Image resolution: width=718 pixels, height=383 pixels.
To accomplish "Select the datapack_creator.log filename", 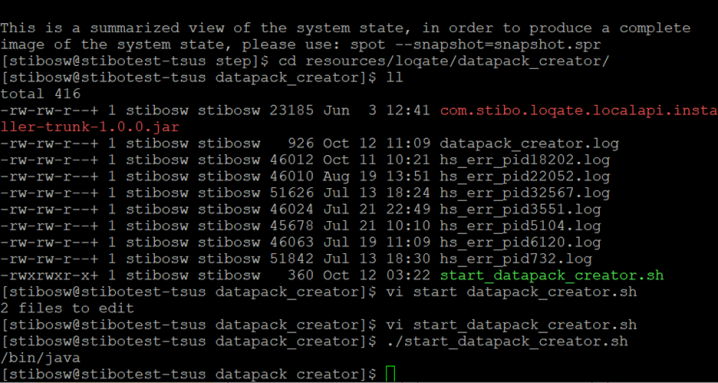I will coord(529,144).
